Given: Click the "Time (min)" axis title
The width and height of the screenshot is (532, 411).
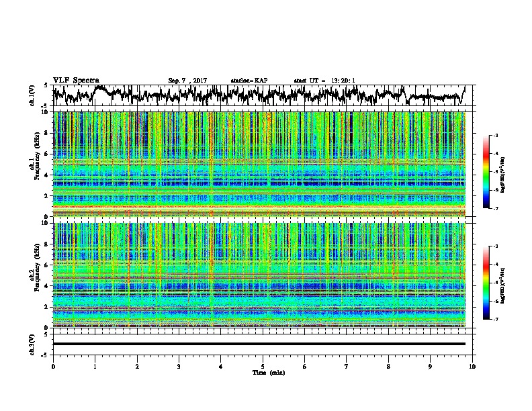Looking at the screenshot, I should click(269, 373).
